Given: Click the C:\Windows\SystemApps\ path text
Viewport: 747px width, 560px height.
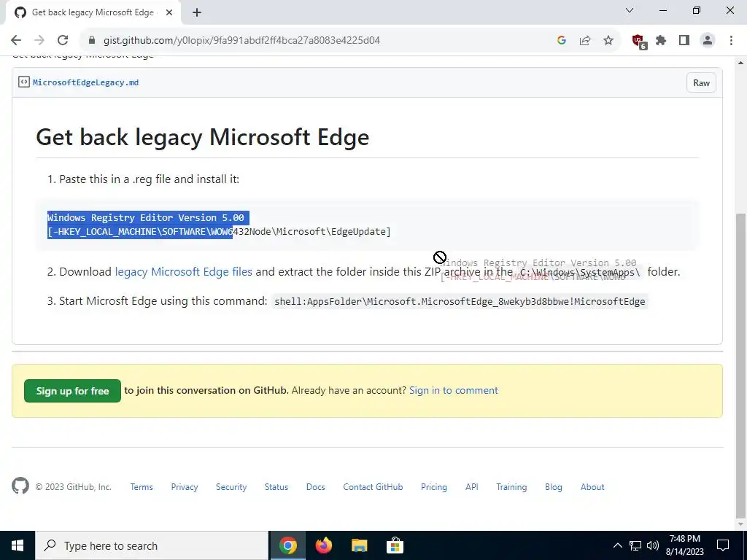Looking at the screenshot, I should tap(580, 273).
